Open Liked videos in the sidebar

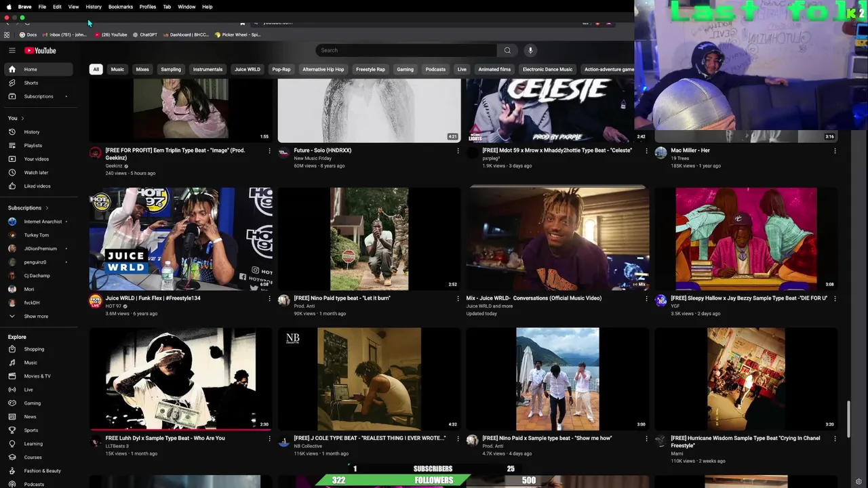[38, 186]
